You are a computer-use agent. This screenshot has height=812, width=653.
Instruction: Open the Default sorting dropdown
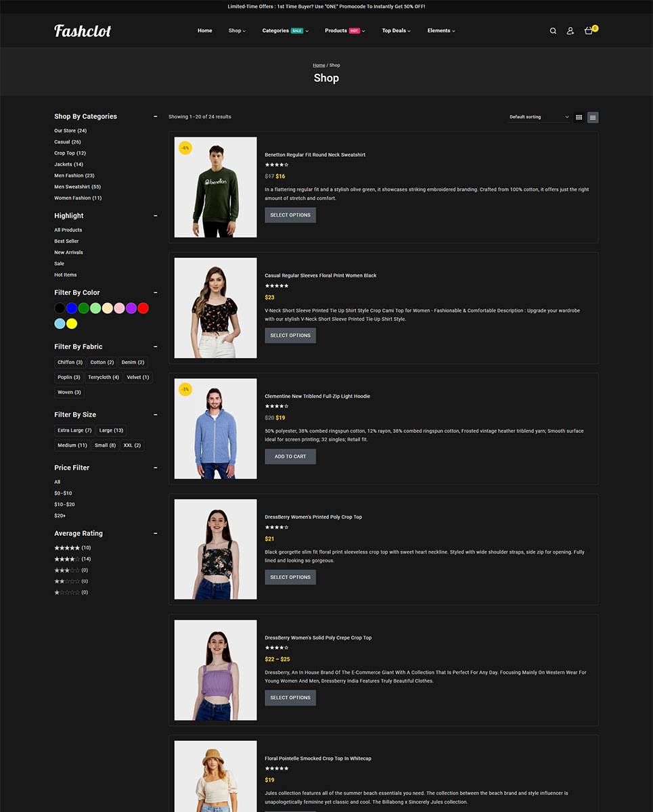coord(539,117)
